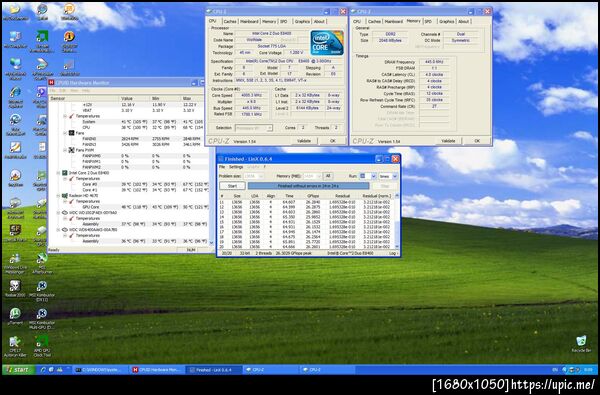Open the AMD GPU Clock Tool shortcut
Viewport: 600px width, 395px height.
pyautogui.click(x=42, y=345)
